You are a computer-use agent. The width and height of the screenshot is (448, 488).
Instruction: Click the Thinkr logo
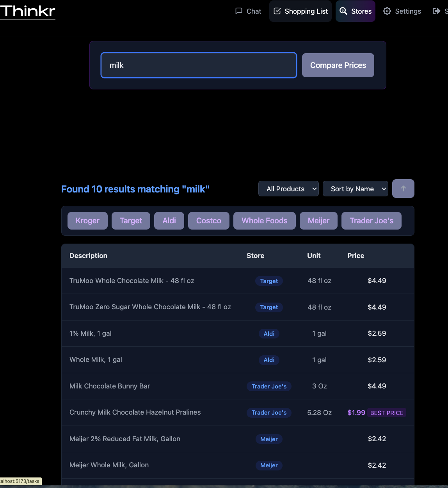tap(27, 11)
